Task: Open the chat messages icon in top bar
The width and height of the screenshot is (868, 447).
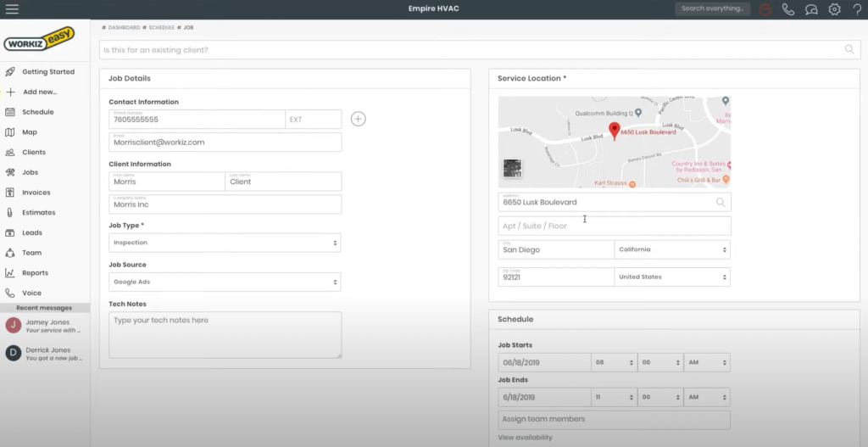Action: [x=811, y=9]
